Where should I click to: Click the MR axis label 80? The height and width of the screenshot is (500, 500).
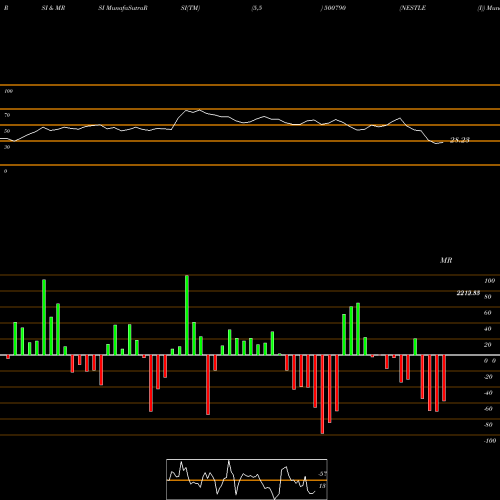[488, 297]
